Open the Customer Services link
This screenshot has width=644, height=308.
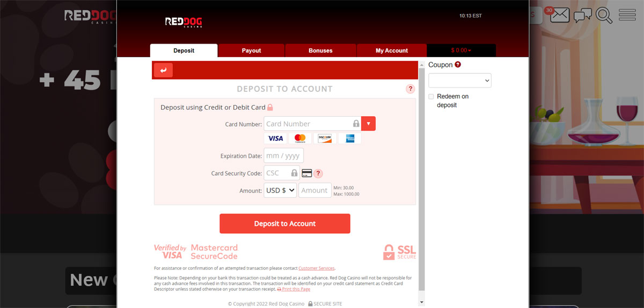317,268
